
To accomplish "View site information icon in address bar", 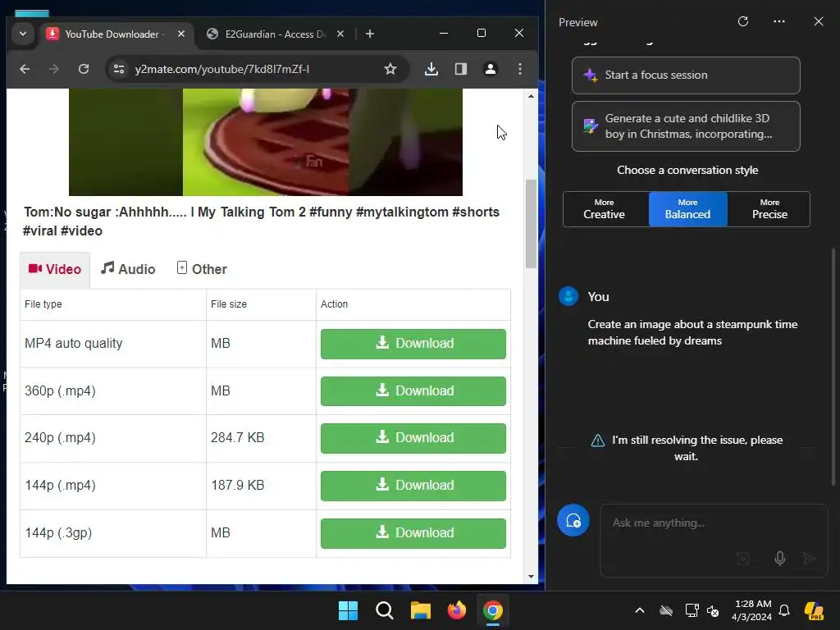I will click(119, 69).
